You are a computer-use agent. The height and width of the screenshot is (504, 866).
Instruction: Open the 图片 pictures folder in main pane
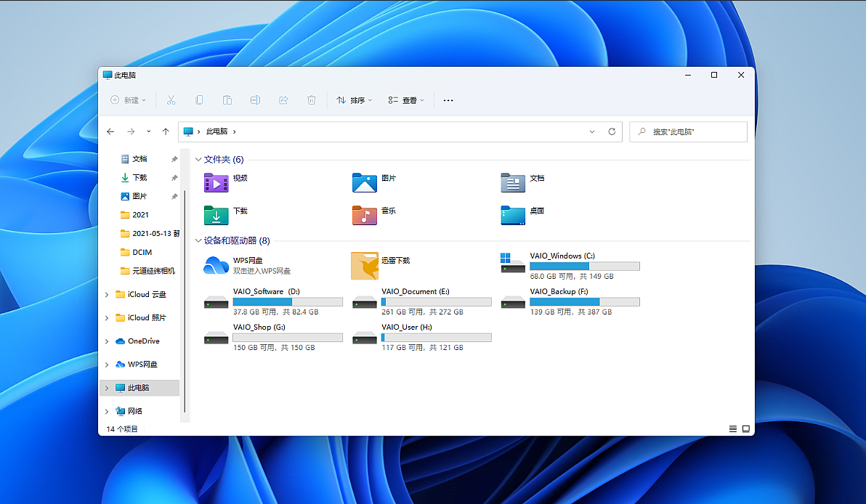[374, 183]
